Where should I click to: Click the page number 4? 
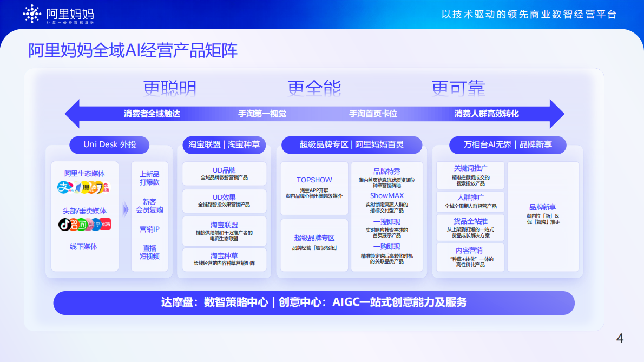619,338
